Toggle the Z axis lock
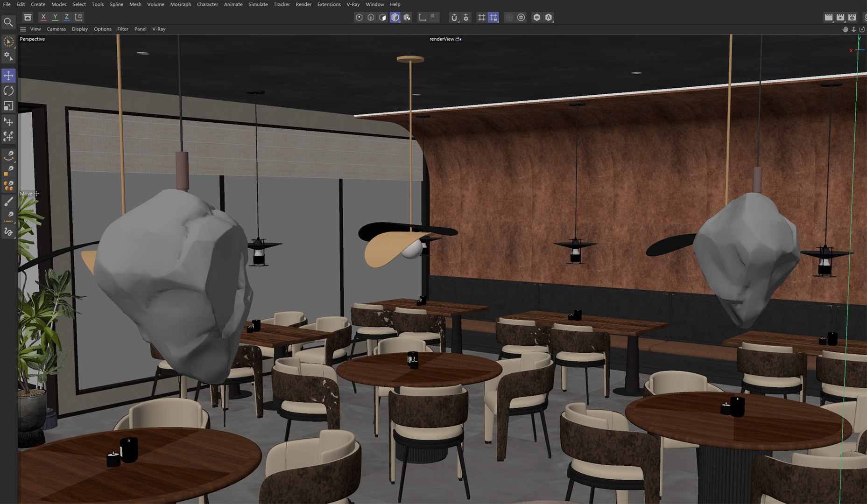This screenshot has width=867, height=504. [x=67, y=17]
